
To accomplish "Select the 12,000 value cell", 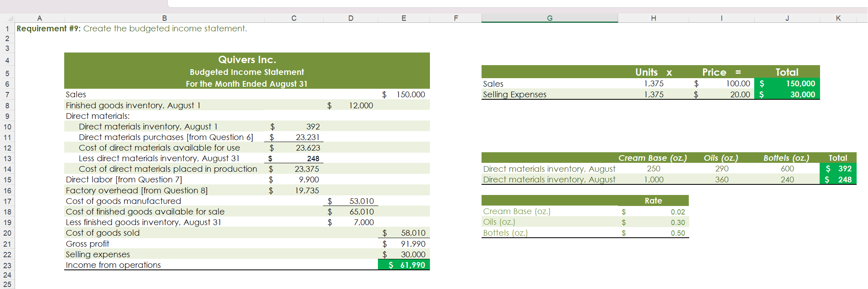I will [351, 105].
